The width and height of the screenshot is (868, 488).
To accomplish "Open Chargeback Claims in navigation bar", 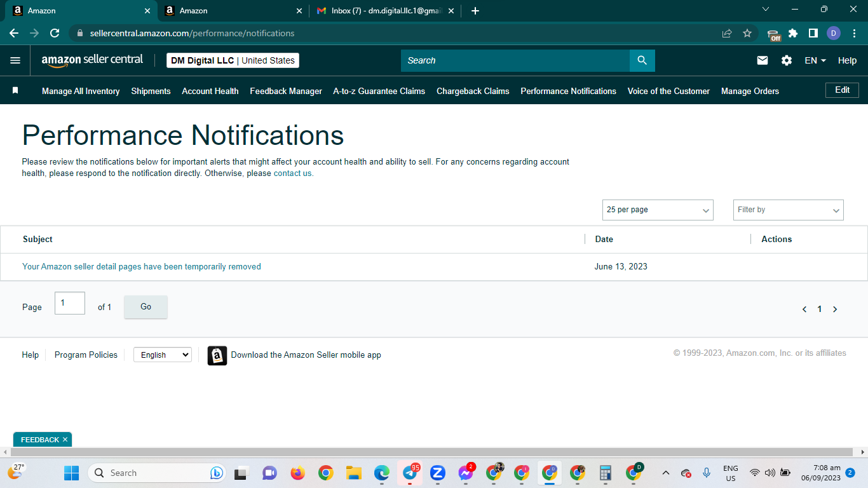I will (x=473, y=91).
